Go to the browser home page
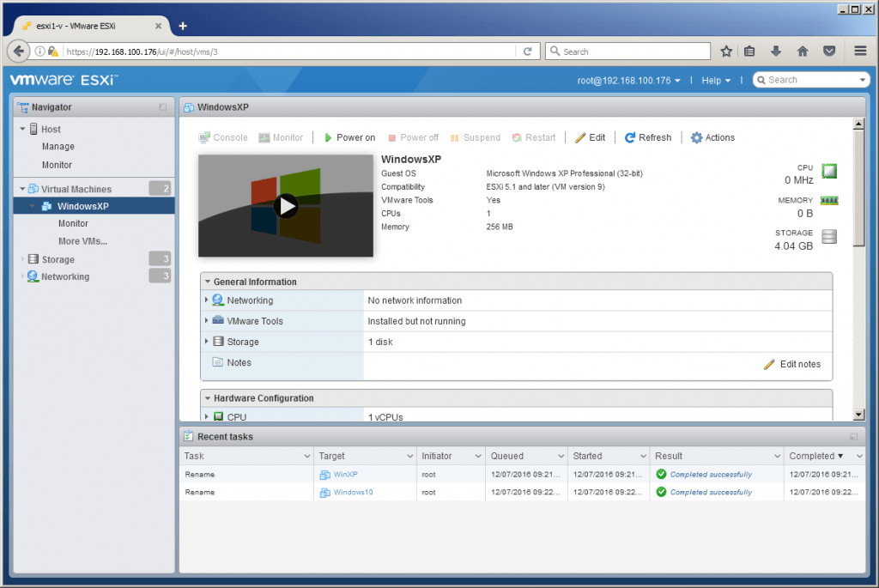Image resolution: width=879 pixels, height=588 pixels. 803,52
